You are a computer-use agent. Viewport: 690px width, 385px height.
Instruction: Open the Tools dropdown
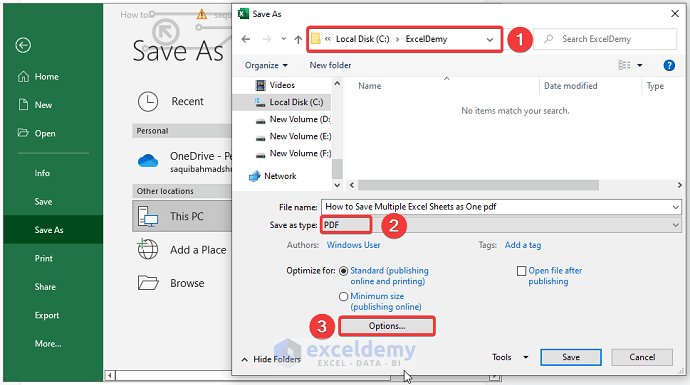click(510, 357)
